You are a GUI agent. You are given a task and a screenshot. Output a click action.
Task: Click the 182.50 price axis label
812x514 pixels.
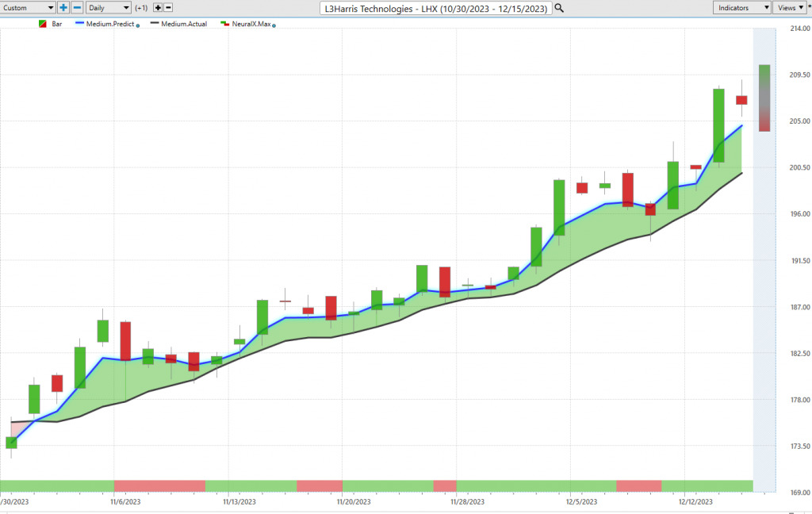(x=800, y=354)
